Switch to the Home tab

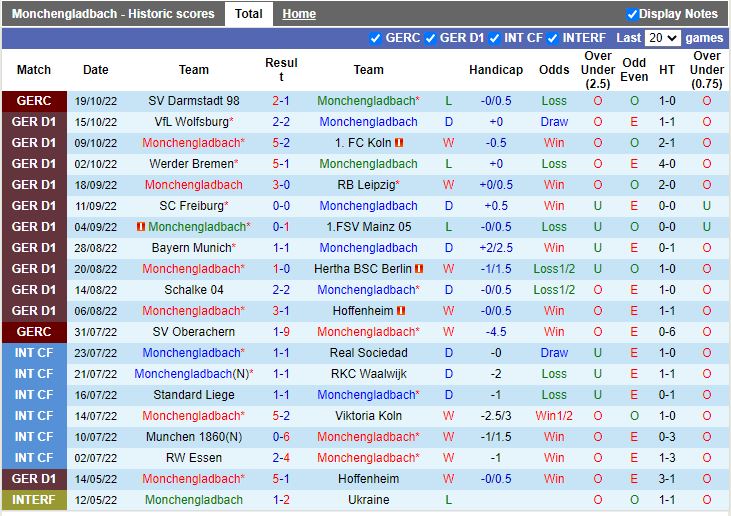[299, 14]
